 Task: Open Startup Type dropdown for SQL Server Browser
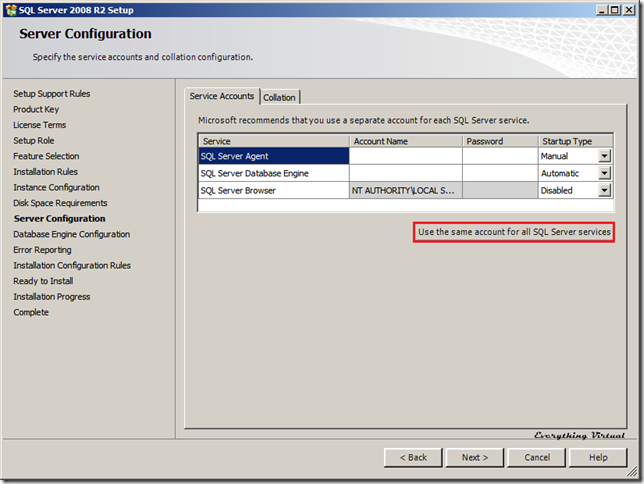(x=604, y=191)
